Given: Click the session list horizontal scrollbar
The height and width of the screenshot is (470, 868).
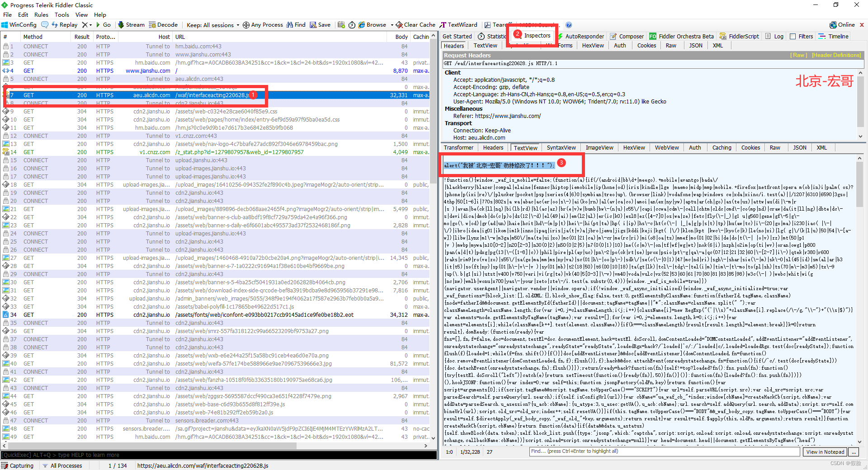Looking at the screenshot, I should [216, 446].
